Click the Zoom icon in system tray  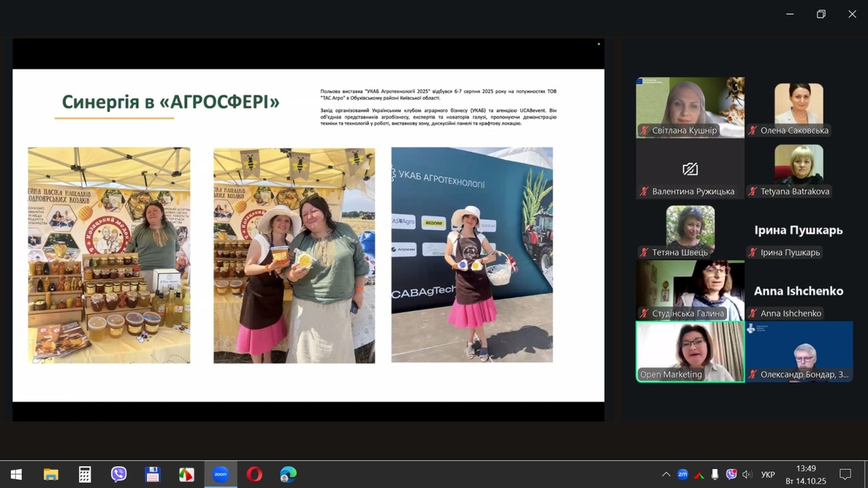click(682, 474)
